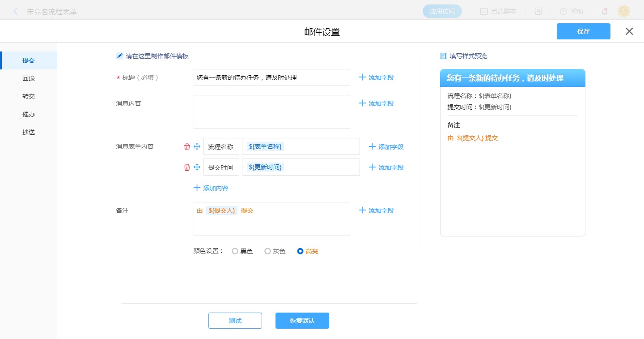Click move handle for 提交时间 row
The height and width of the screenshot is (339, 644).
(197, 167)
